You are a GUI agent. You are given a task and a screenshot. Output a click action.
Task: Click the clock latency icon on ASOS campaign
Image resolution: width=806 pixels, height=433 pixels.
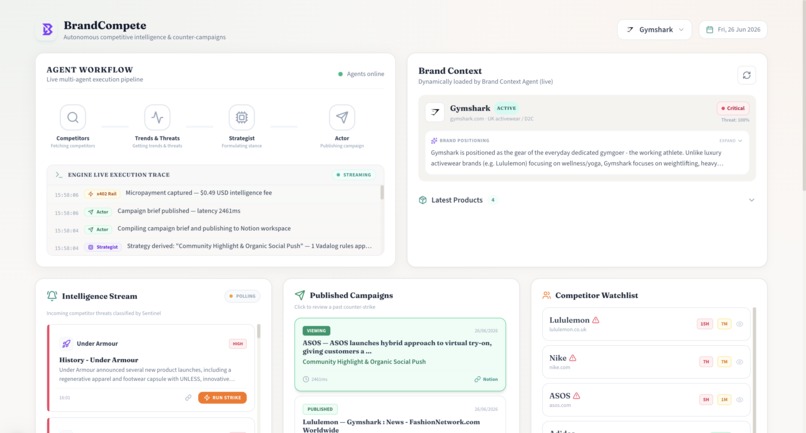pos(306,380)
